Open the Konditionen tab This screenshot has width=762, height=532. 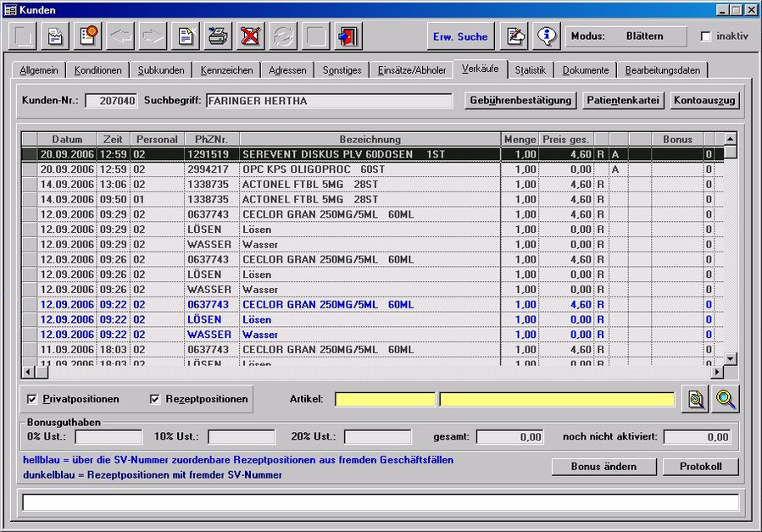[97, 70]
